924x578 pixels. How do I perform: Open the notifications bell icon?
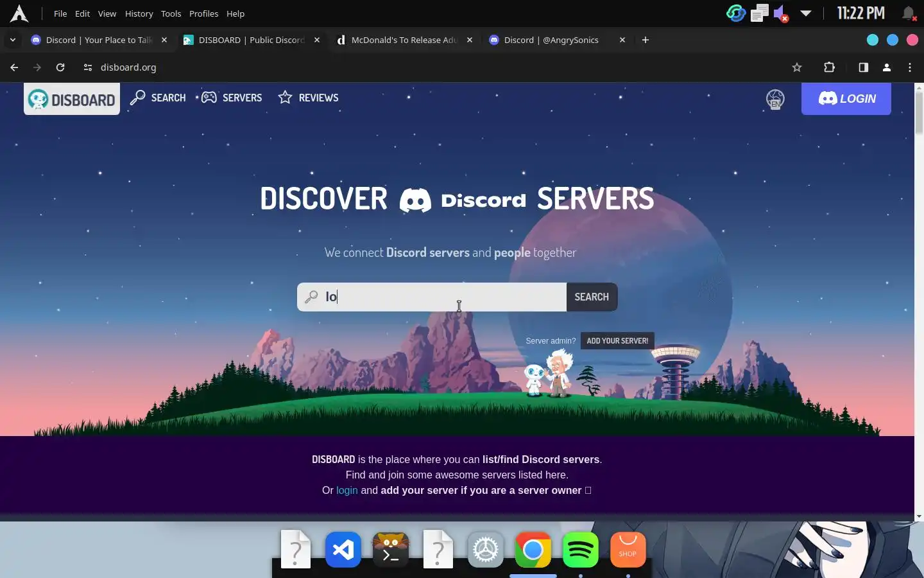coord(908,13)
